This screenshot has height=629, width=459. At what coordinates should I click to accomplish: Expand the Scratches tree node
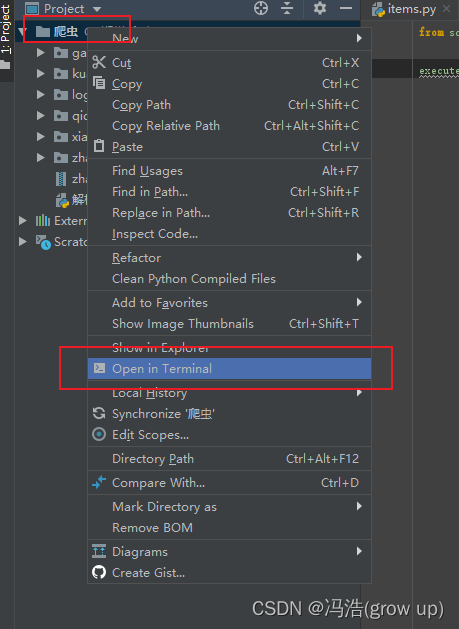(x=23, y=241)
